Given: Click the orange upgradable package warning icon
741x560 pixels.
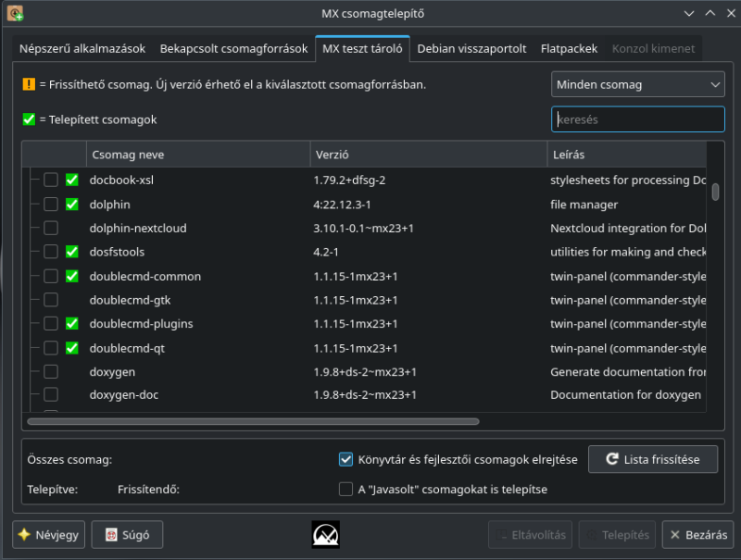Looking at the screenshot, I should [x=29, y=84].
